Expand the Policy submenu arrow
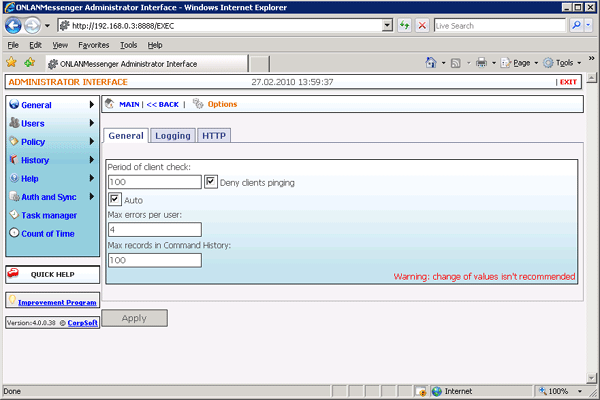 91,141
